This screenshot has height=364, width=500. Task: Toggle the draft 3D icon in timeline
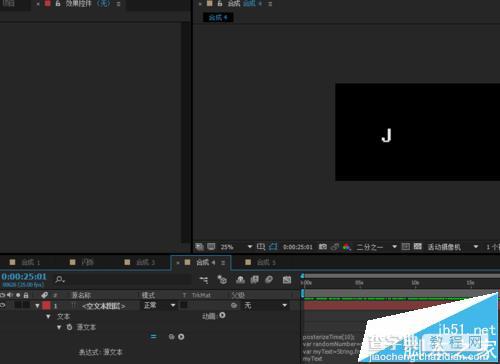(x=222, y=280)
